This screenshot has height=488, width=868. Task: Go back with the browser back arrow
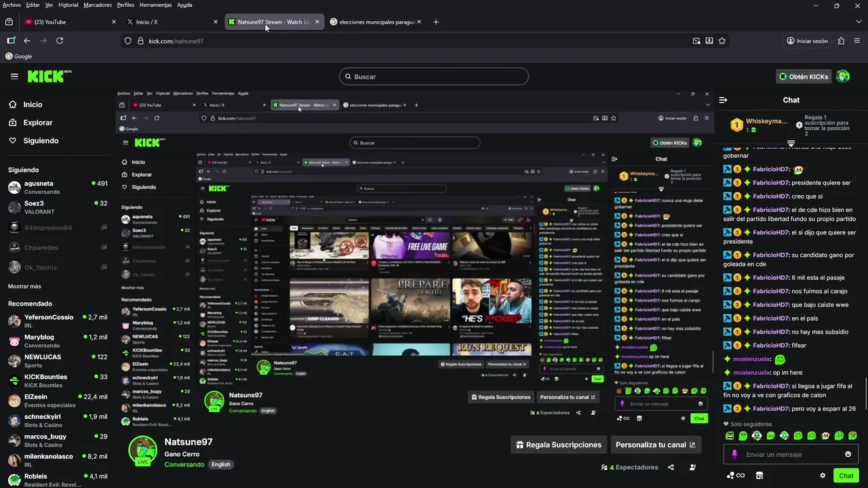(27, 41)
